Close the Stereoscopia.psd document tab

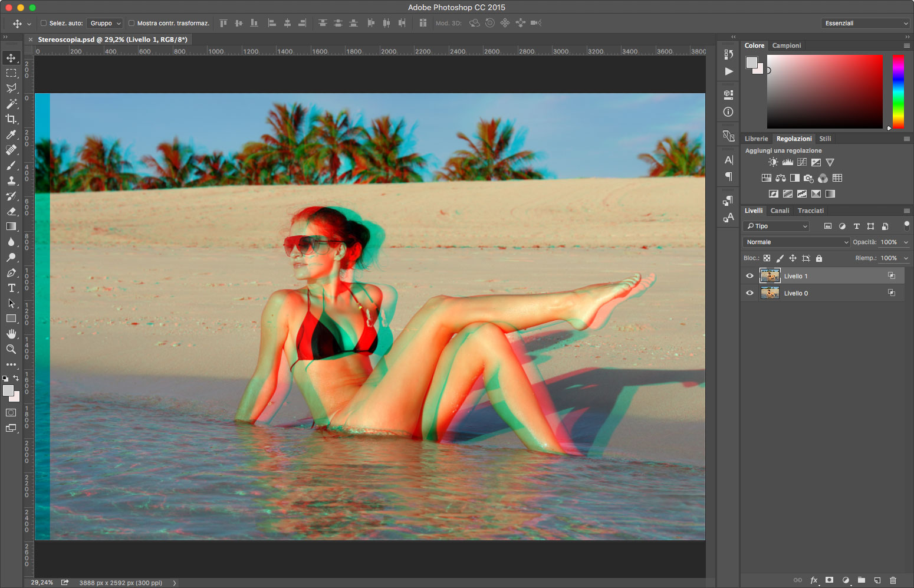[31, 40]
